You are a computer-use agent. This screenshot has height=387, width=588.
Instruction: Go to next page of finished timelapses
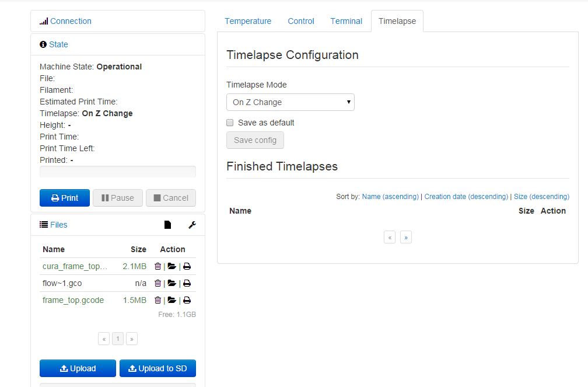pos(406,237)
